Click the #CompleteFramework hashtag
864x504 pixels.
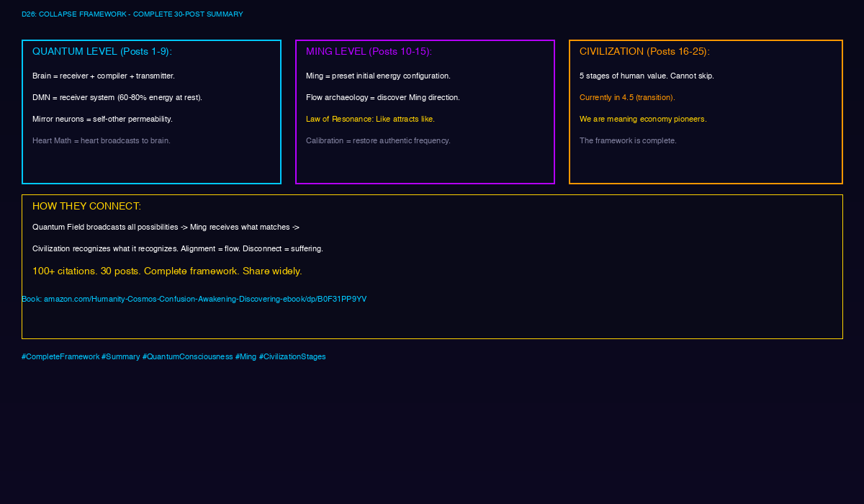[60, 356]
